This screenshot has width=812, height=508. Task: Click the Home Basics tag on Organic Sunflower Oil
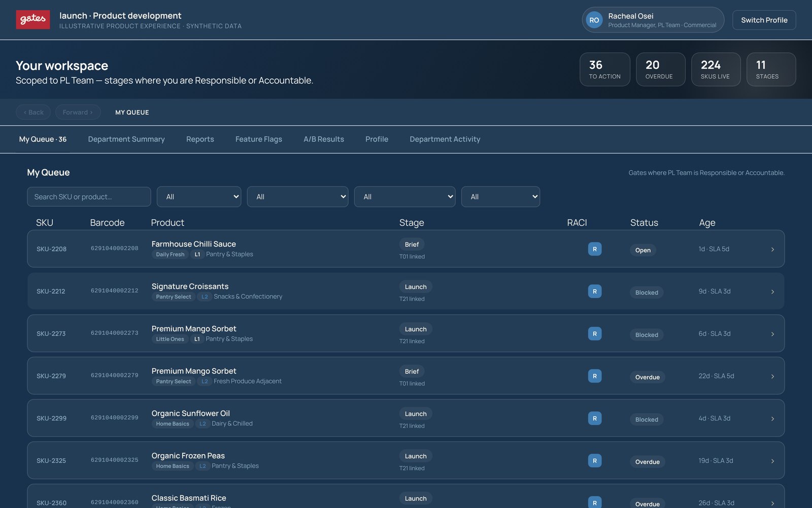tap(173, 424)
